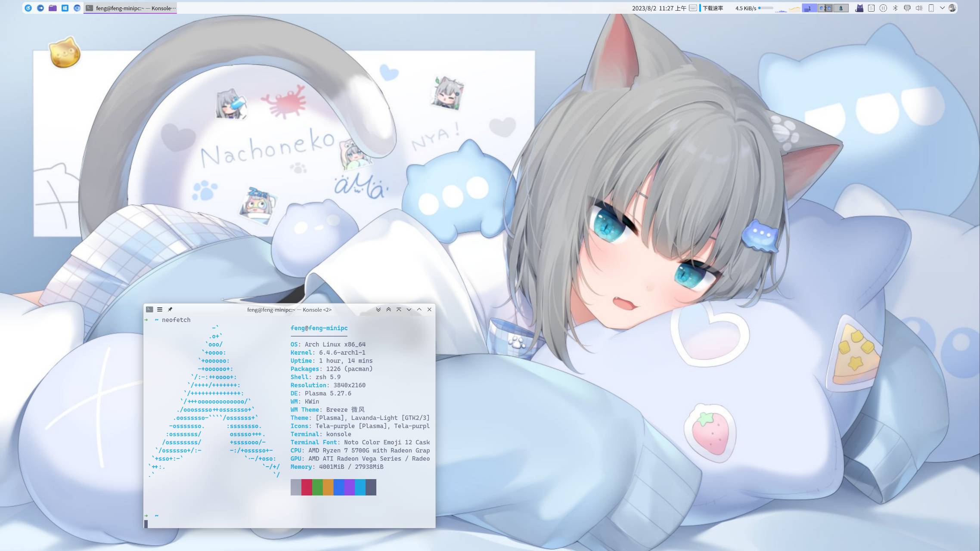Screen dimensions: 980x551
Task: Shade the Konsole window
Action: pos(399,310)
